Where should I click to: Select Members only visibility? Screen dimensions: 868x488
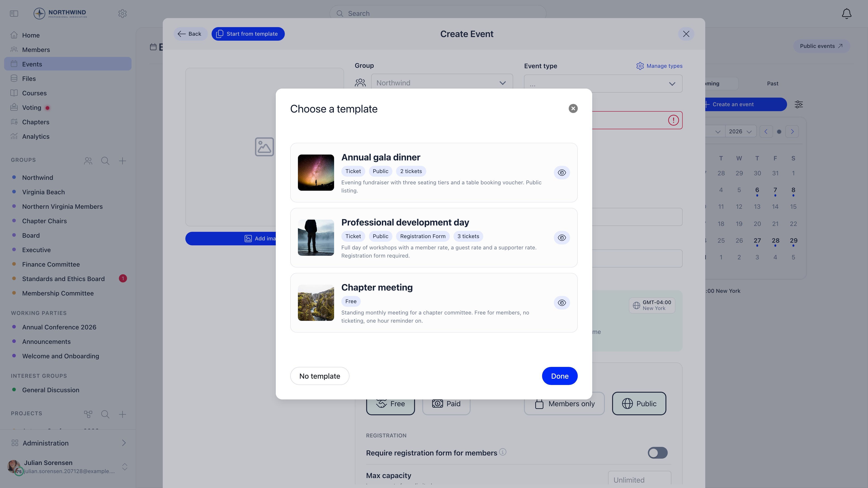(564, 404)
